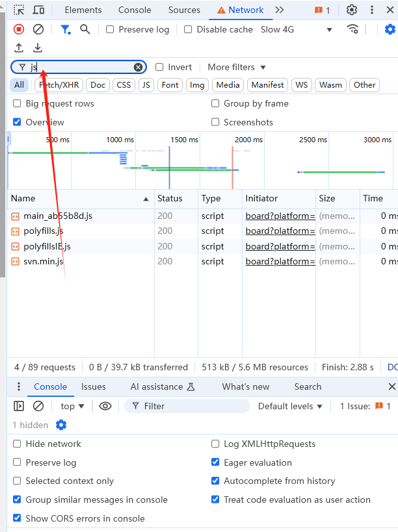The height and width of the screenshot is (532, 398).
Task: Filter requests by WS type
Action: click(x=302, y=85)
